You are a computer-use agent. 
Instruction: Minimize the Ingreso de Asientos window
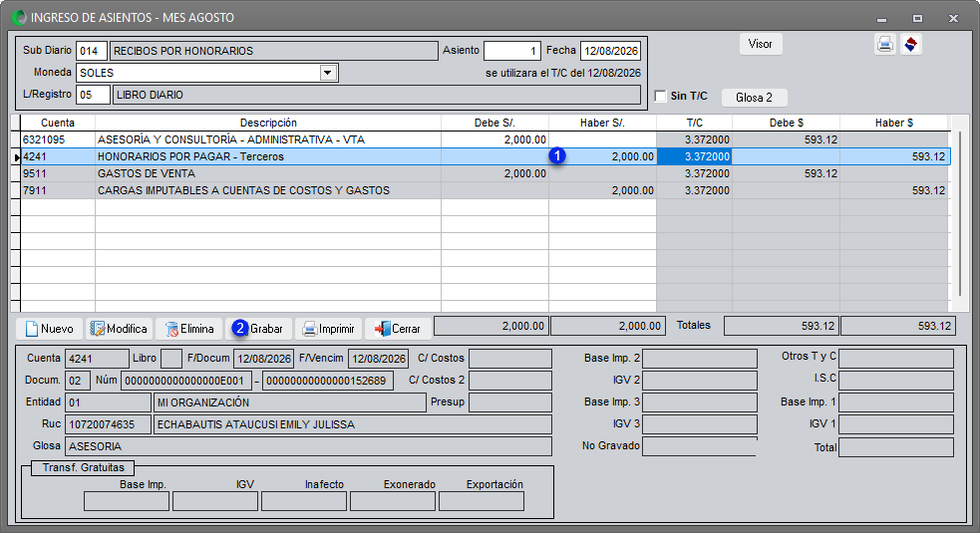[x=882, y=18]
